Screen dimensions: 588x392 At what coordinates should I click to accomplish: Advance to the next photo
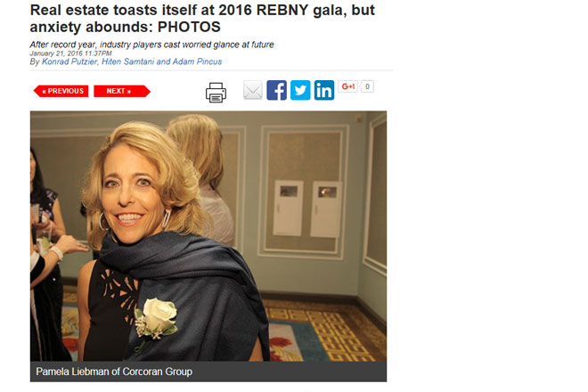click(x=122, y=91)
